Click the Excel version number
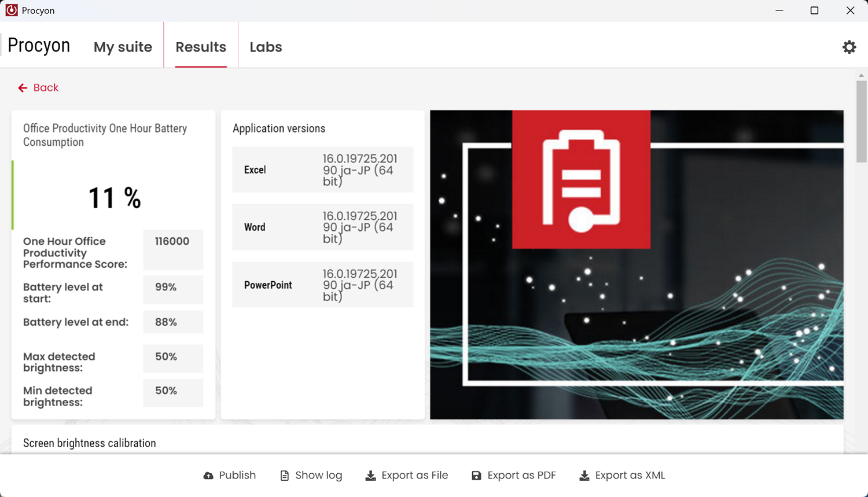This screenshot has height=497, width=868. click(x=360, y=170)
